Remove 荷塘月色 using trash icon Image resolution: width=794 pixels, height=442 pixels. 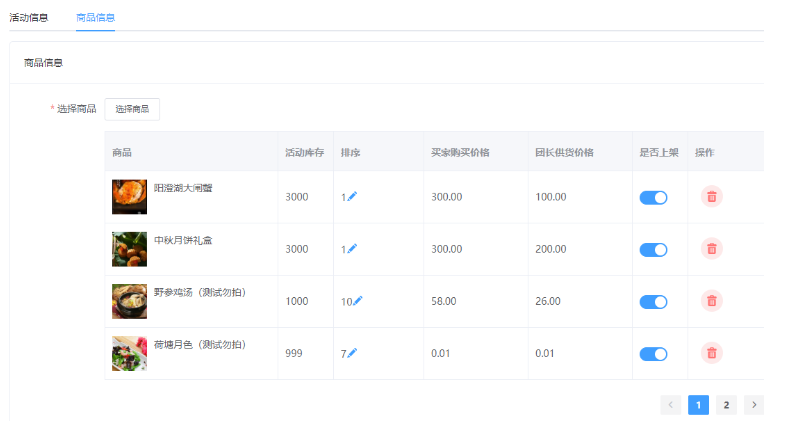[711, 353]
